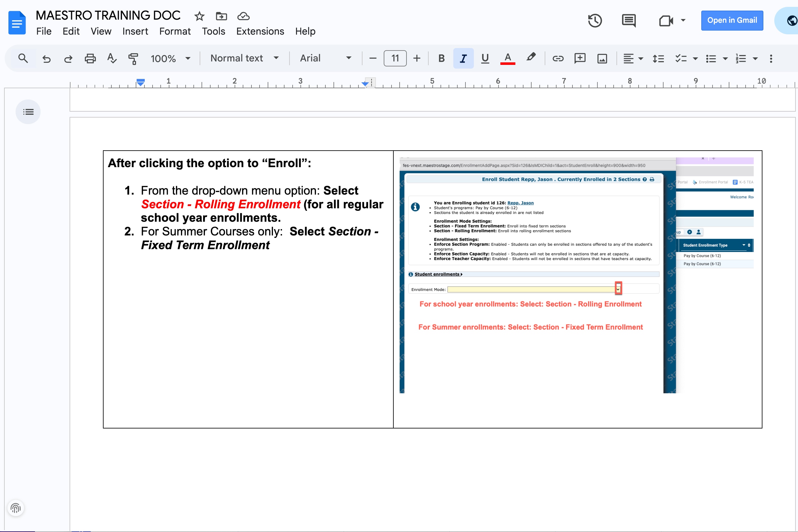Open the View menu

click(101, 31)
